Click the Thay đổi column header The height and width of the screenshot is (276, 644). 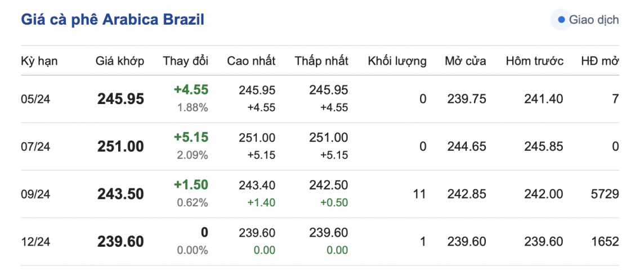coord(186,61)
